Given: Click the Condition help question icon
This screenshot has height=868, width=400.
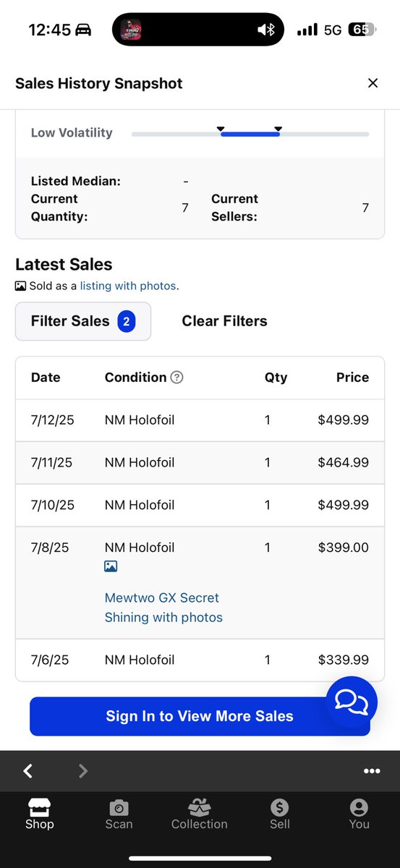Looking at the screenshot, I should 177,378.
